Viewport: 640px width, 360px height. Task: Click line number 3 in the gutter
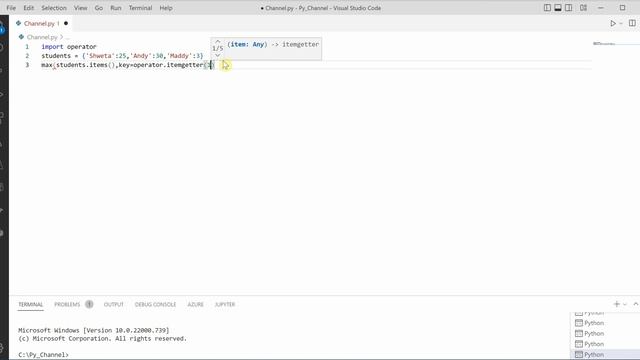pyautogui.click(x=27, y=64)
